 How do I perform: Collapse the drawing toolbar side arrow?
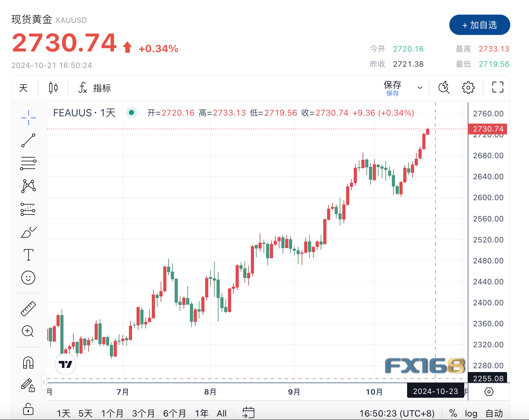[44, 382]
